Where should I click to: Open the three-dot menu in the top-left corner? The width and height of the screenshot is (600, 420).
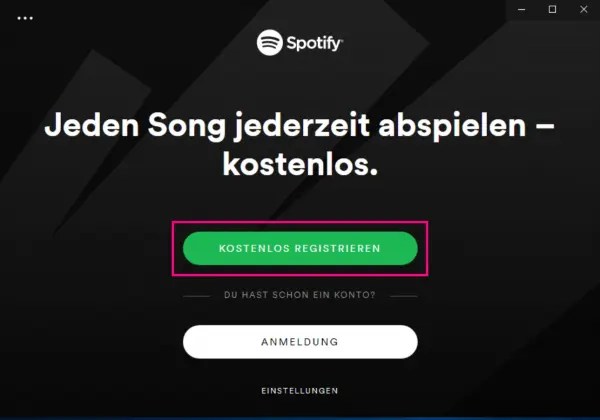pos(25,18)
